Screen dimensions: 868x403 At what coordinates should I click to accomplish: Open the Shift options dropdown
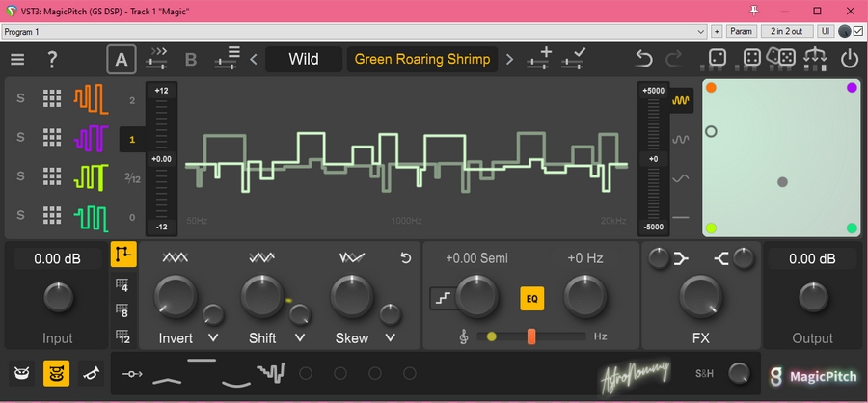click(x=301, y=337)
